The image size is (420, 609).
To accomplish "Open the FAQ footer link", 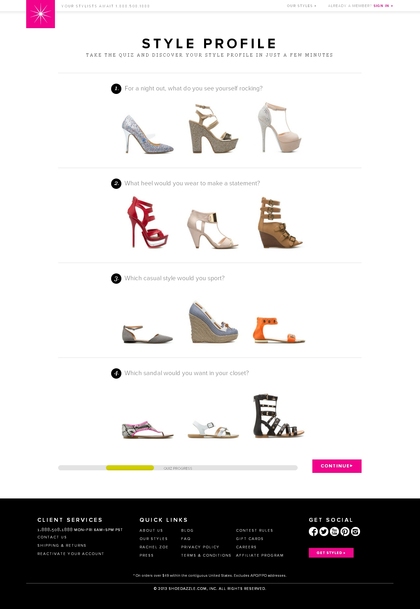I will pyautogui.click(x=186, y=539).
